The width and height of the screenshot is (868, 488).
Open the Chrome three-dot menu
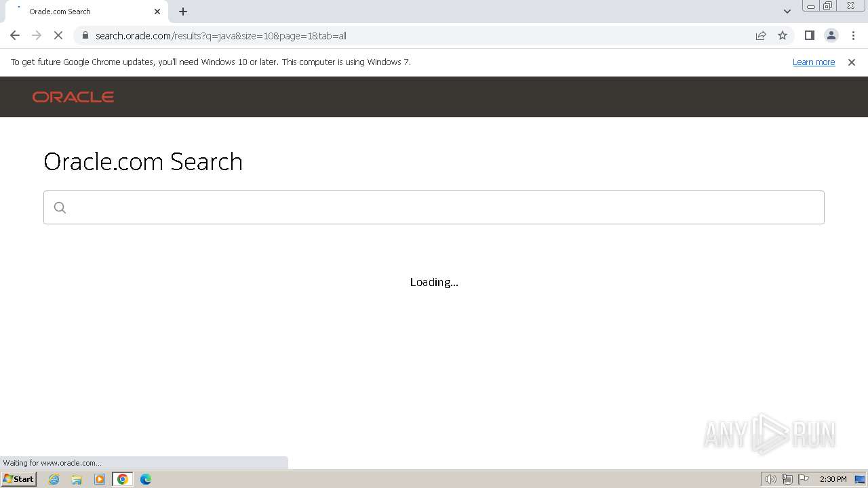pos(853,35)
